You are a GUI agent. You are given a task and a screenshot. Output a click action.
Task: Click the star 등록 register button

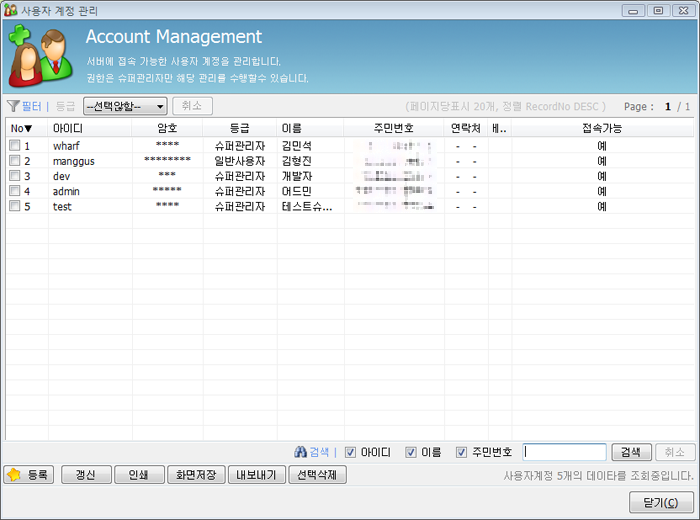click(x=29, y=475)
